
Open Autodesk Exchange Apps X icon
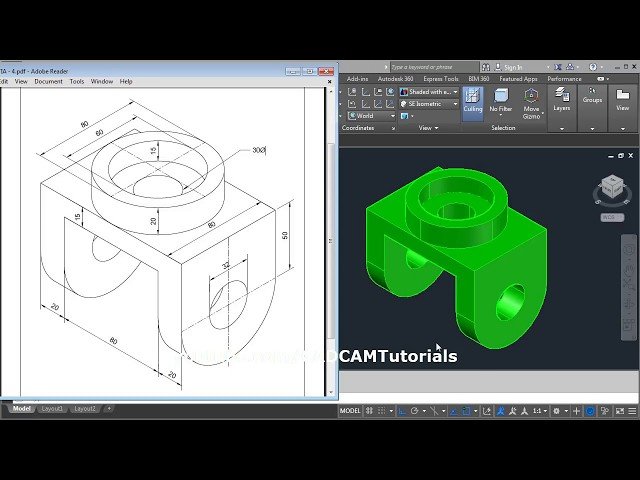tap(558, 67)
